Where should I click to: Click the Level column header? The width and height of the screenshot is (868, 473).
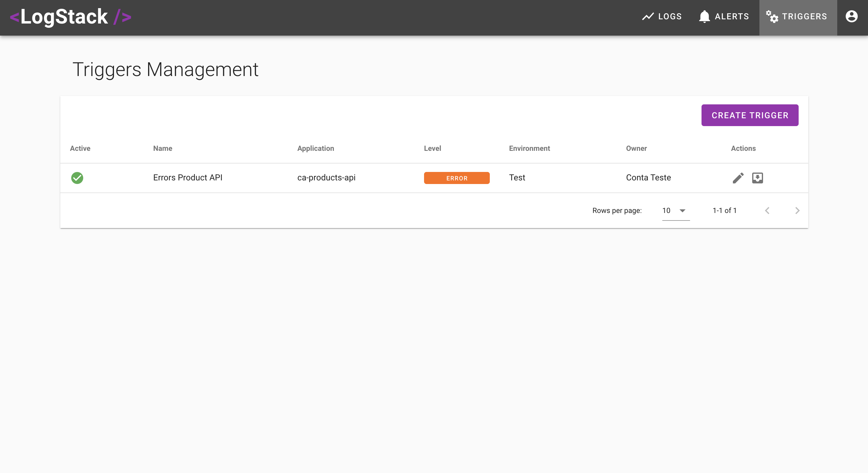pyautogui.click(x=432, y=148)
